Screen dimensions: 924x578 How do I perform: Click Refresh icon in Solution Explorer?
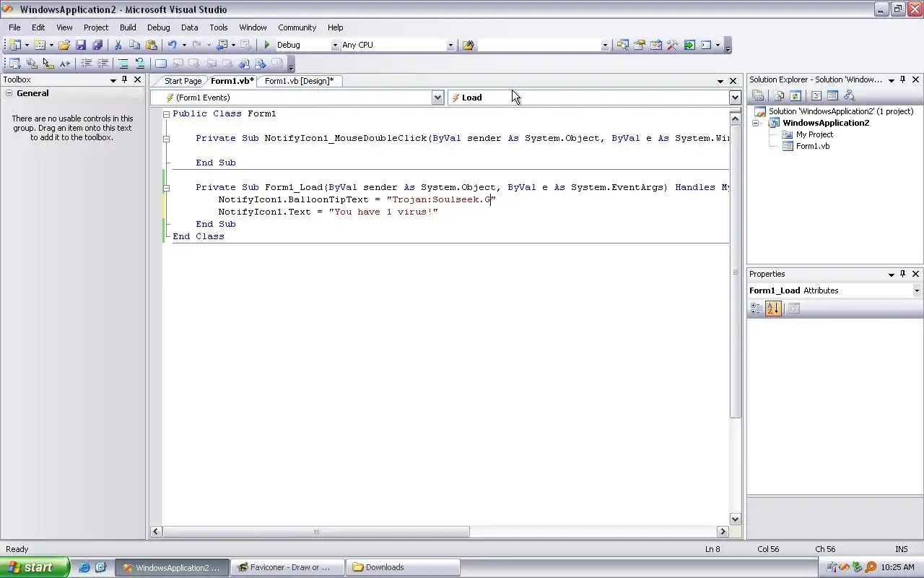(795, 95)
